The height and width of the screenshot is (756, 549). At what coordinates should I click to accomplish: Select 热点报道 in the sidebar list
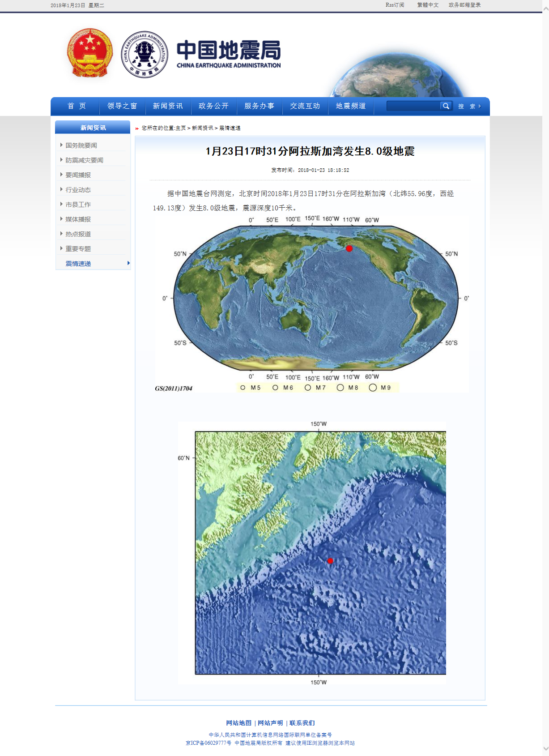[78, 234]
